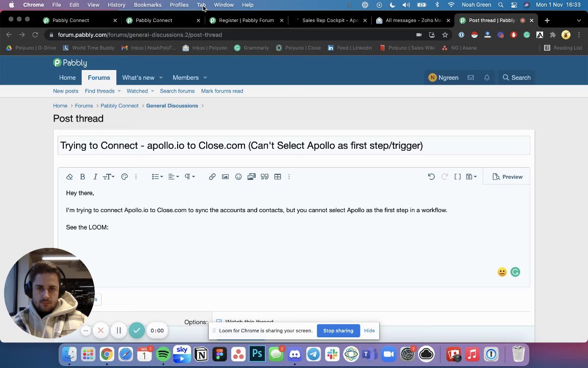The height and width of the screenshot is (368, 588).
Task: Reload the page in Chrome
Action: 35,35
